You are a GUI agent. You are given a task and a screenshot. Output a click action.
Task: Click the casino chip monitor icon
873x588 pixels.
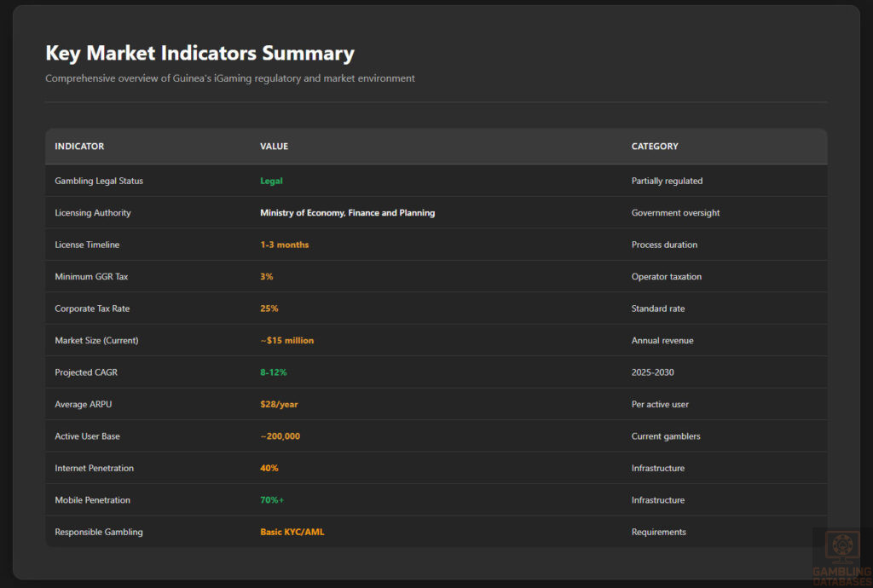pos(841,545)
